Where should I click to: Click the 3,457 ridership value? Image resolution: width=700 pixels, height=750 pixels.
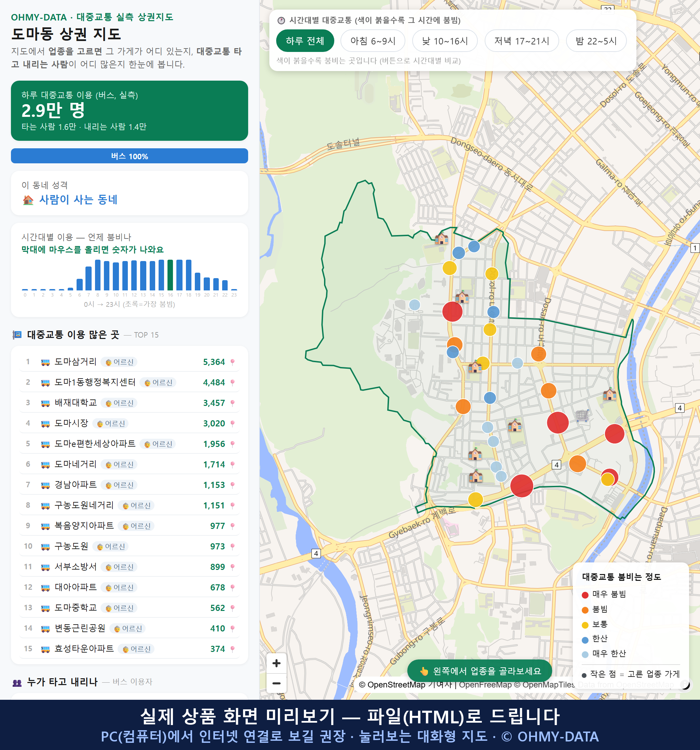click(x=214, y=403)
